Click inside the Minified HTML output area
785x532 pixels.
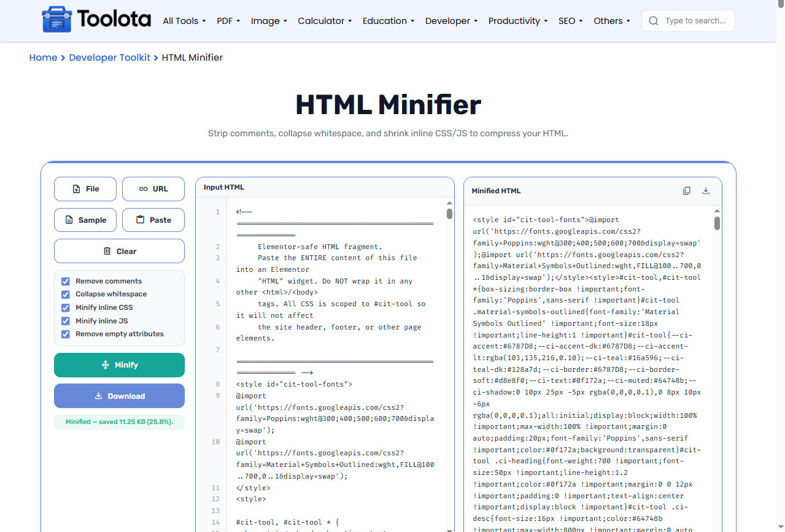pyautogui.click(x=589, y=368)
